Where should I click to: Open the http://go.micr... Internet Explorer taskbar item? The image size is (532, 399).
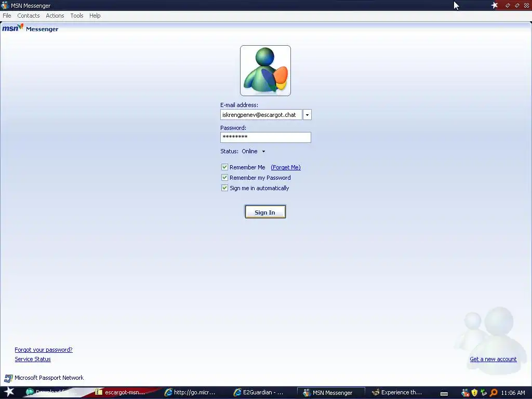click(x=190, y=393)
